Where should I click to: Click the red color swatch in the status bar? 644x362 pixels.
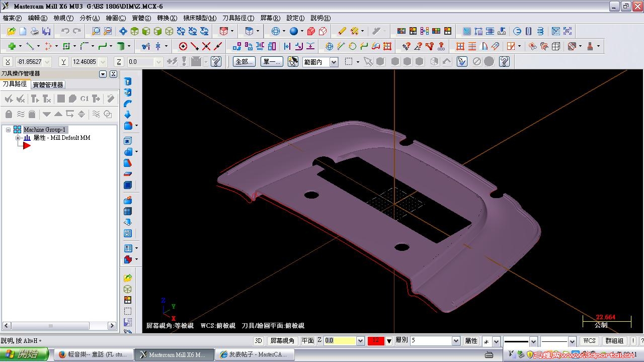click(376, 340)
